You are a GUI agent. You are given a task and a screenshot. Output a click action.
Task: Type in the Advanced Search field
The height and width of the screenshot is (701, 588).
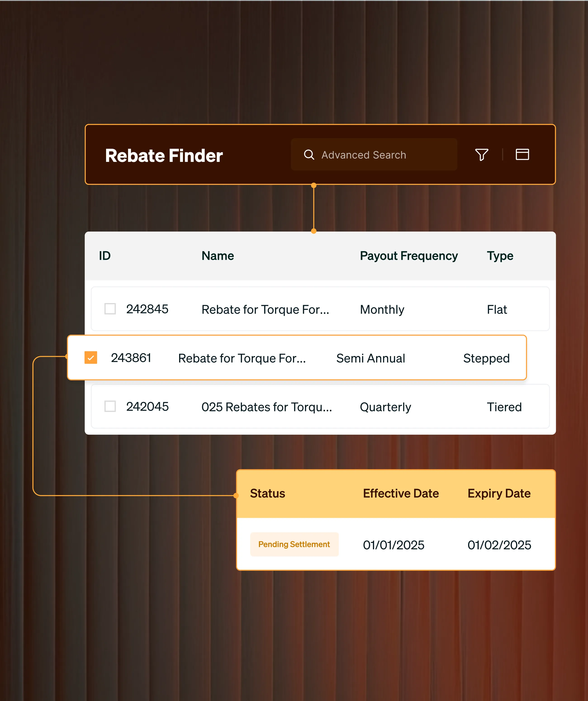point(381,155)
